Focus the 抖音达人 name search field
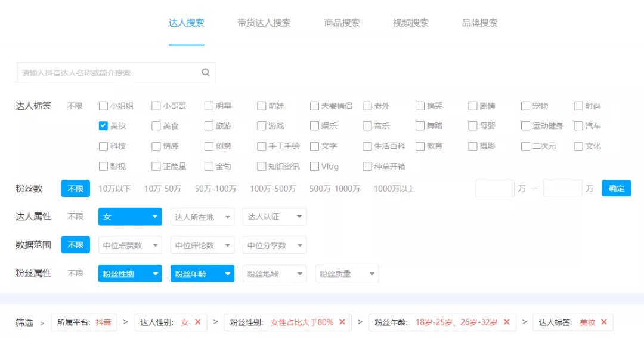The image size is (644, 338). point(116,73)
